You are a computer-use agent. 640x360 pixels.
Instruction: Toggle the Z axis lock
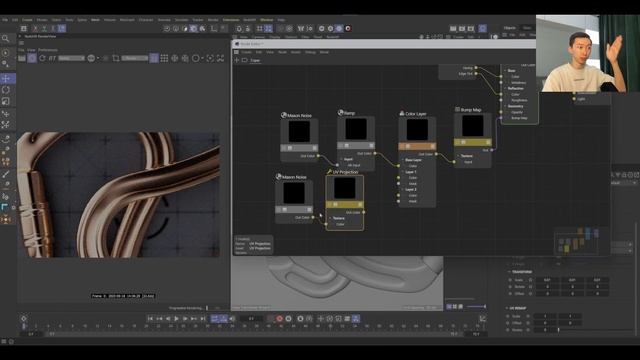53,29
